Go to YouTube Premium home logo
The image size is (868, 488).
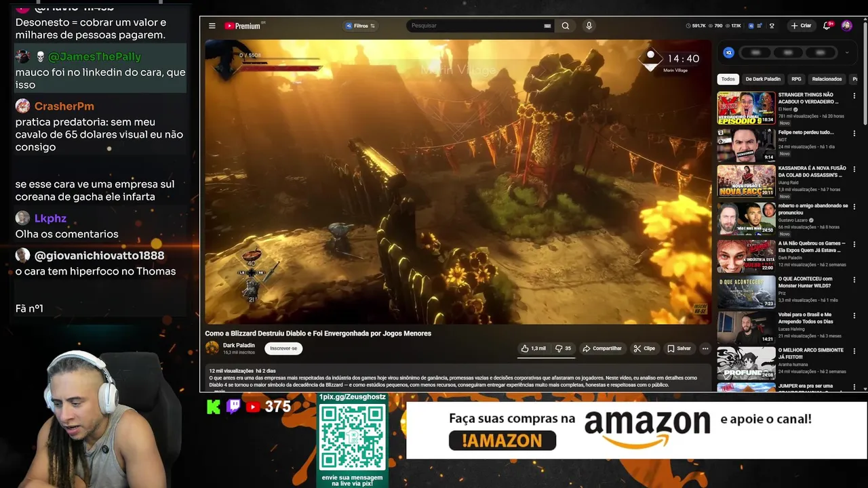tap(244, 26)
